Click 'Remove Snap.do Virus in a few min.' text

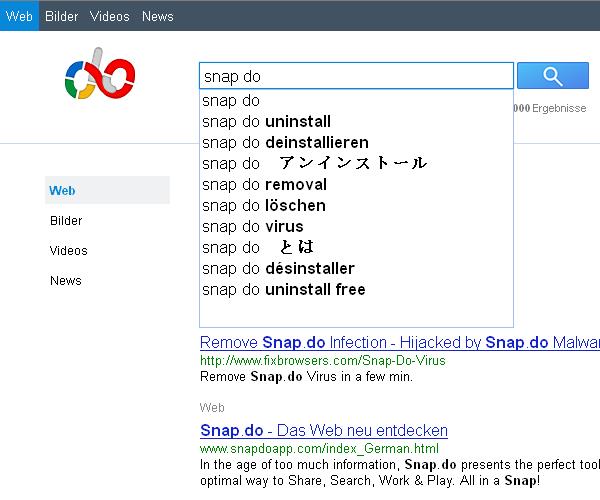point(306,376)
